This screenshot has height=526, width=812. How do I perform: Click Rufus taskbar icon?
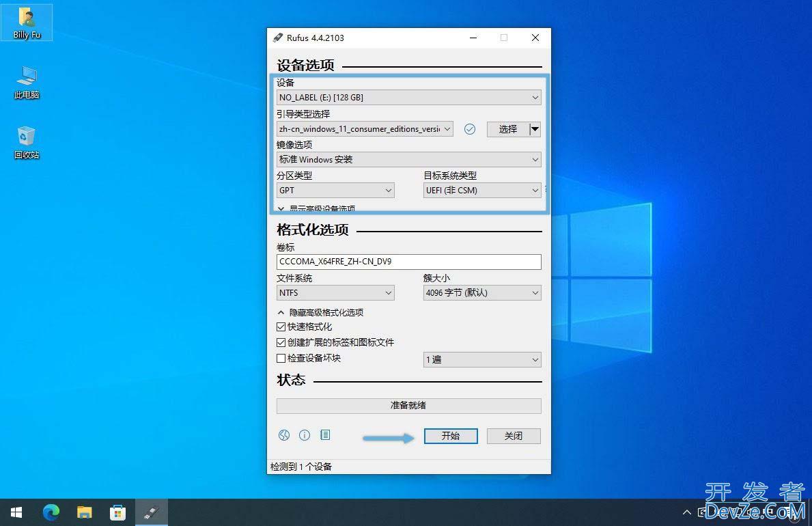click(x=152, y=512)
